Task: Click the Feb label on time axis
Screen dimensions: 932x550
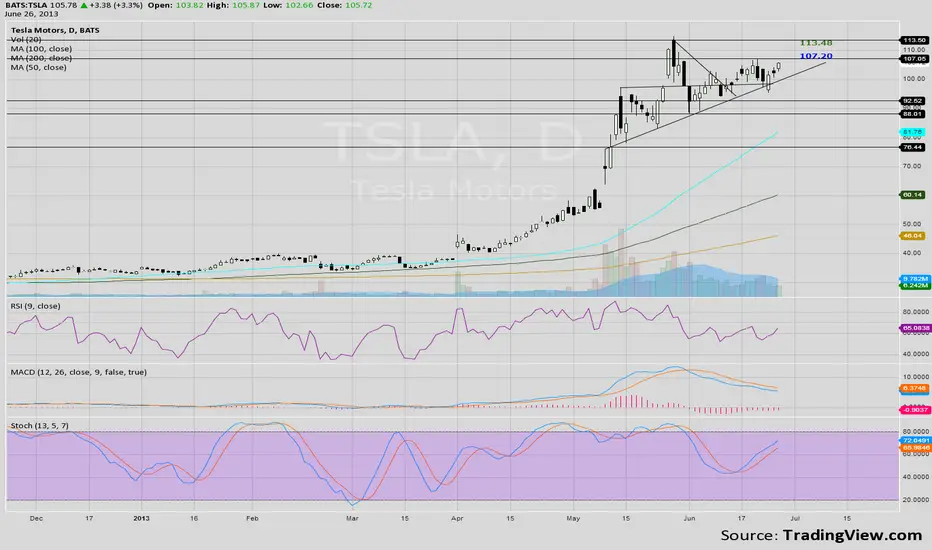Action: [252, 518]
